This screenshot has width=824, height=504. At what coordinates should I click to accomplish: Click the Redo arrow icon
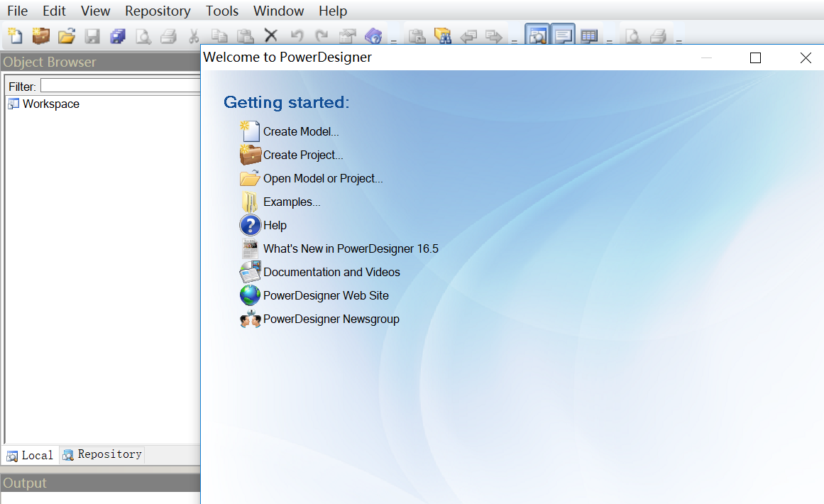click(x=322, y=35)
